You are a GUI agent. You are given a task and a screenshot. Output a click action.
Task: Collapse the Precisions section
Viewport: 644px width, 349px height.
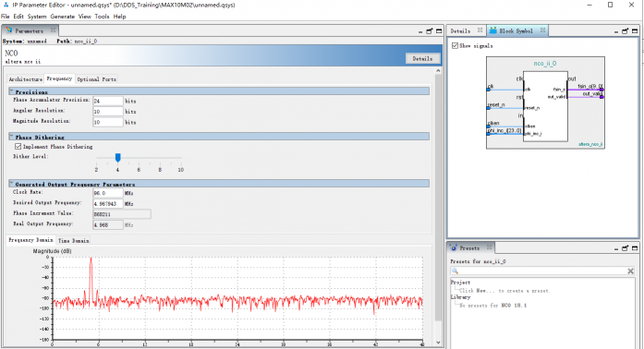11,91
